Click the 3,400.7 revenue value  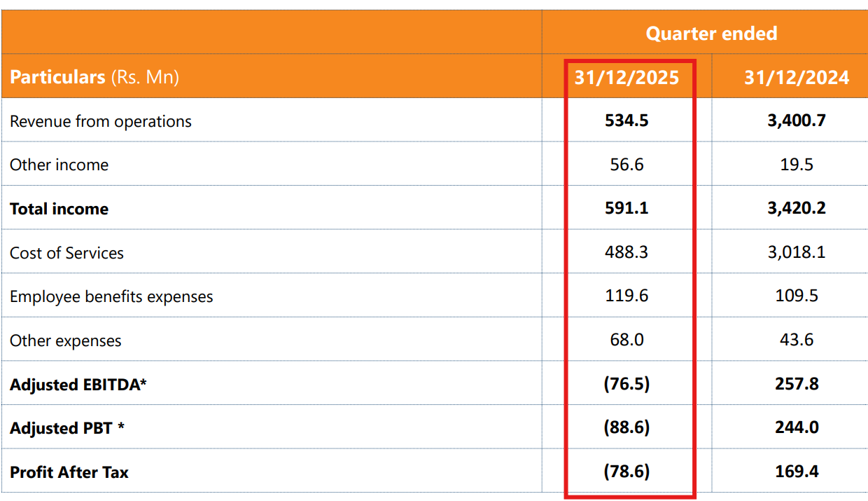point(797,121)
